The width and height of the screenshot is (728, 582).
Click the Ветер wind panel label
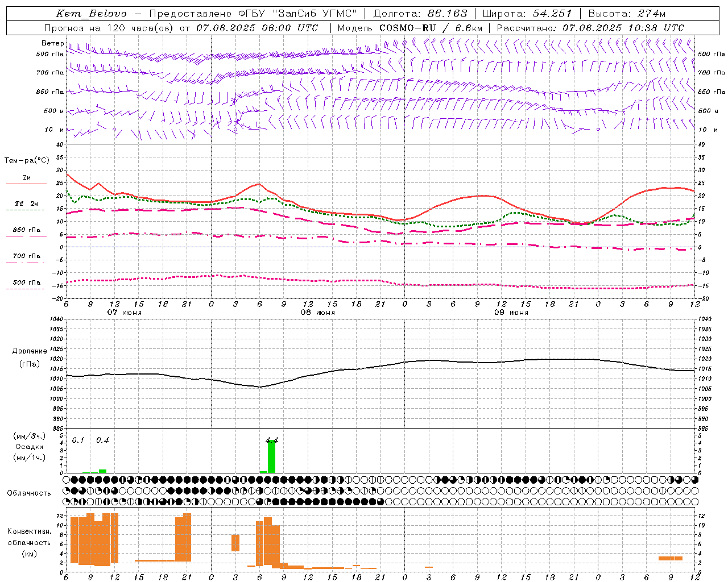pyautogui.click(x=52, y=43)
